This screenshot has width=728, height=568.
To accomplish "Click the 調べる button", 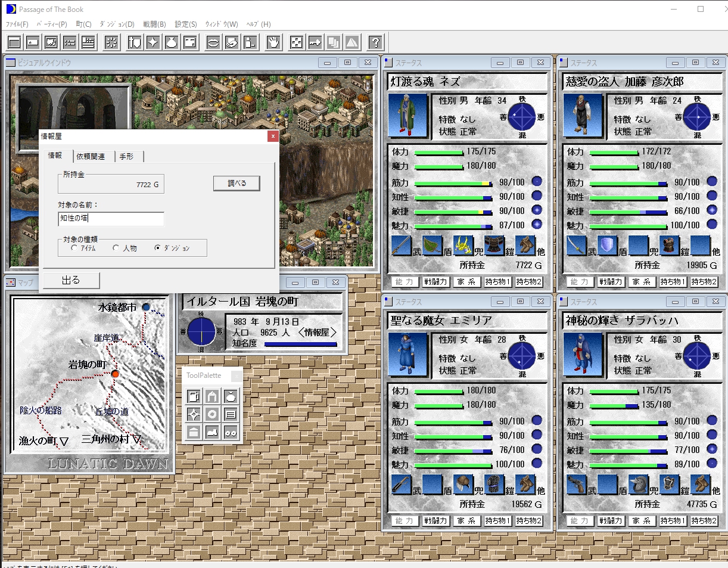I will click(237, 183).
